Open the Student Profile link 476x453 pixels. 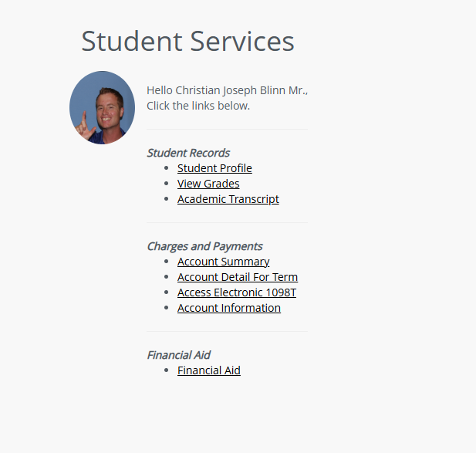pyautogui.click(x=214, y=168)
